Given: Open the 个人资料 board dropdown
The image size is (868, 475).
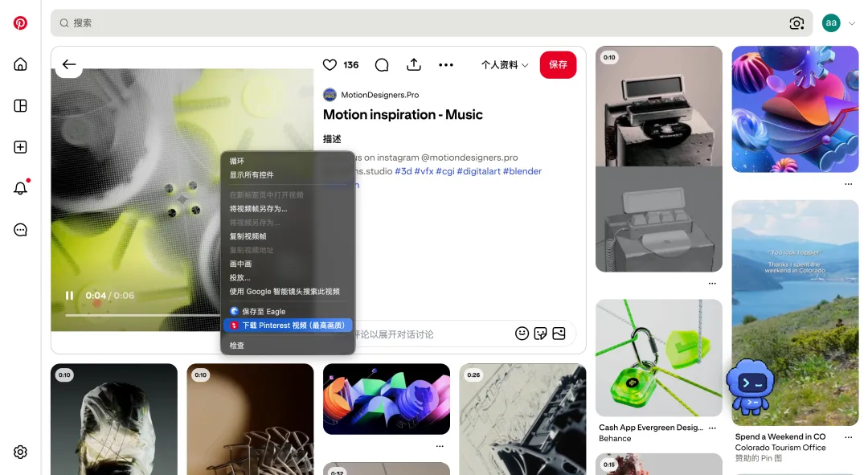Looking at the screenshot, I should [504, 65].
